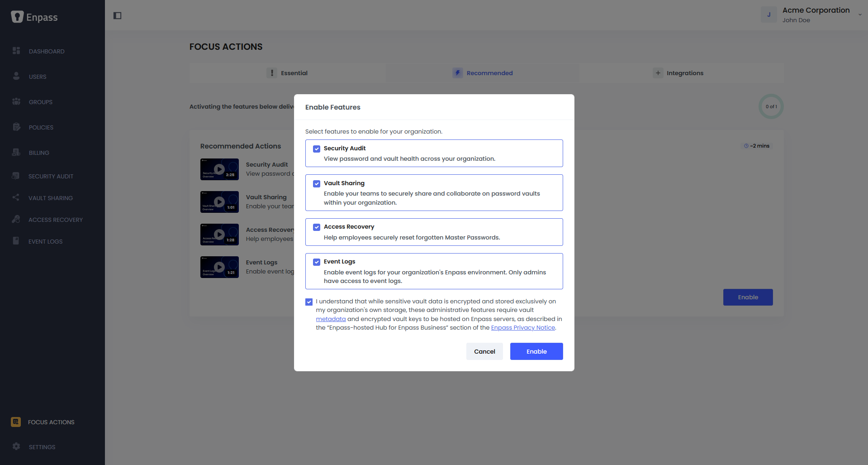Open the Billing icon in sidebar
Screen dimensions: 868x465
(x=16, y=152)
